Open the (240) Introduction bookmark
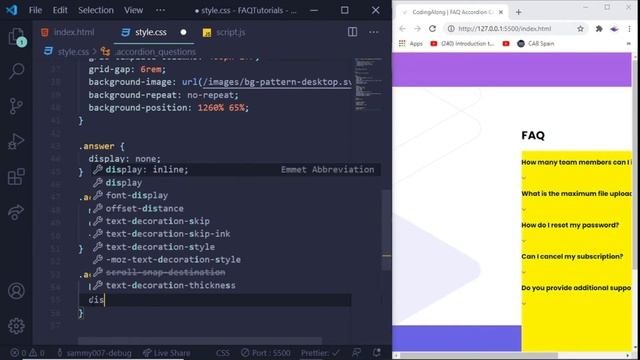Screen dimensions: 640x360 [x=462, y=44]
